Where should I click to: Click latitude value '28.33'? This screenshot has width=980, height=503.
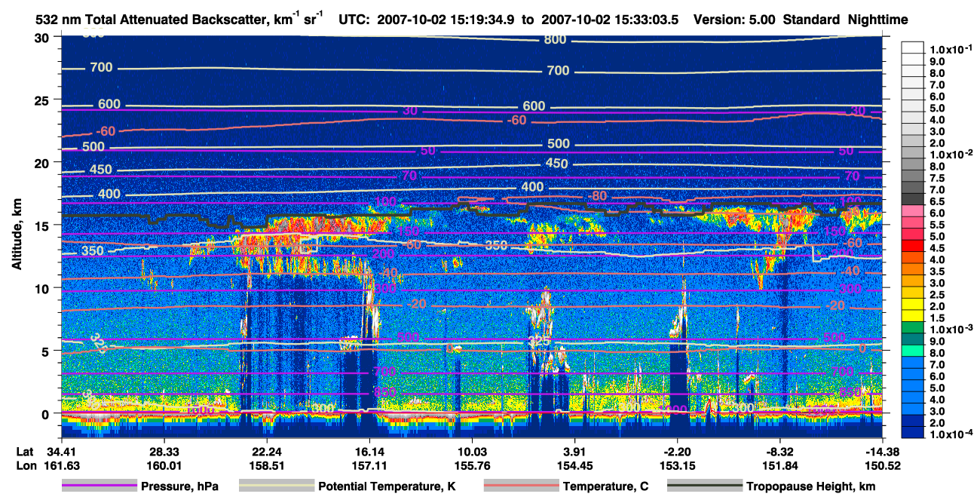tap(164, 450)
